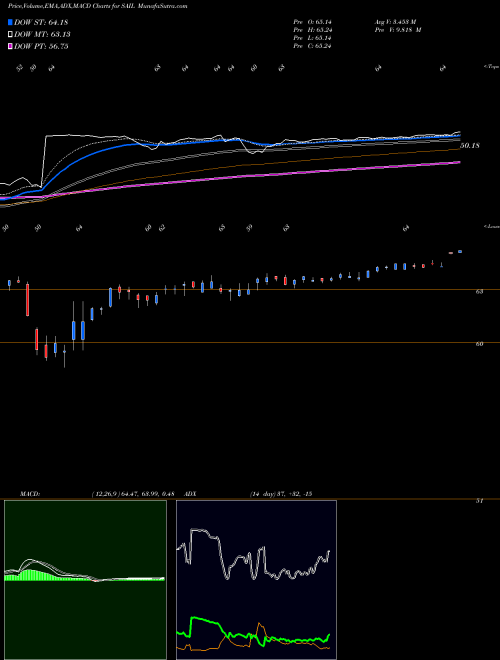The height and width of the screenshot is (660, 500).
Task: Click the '<Tops' label at chart right
Action: pyautogui.click(x=491, y=67)
